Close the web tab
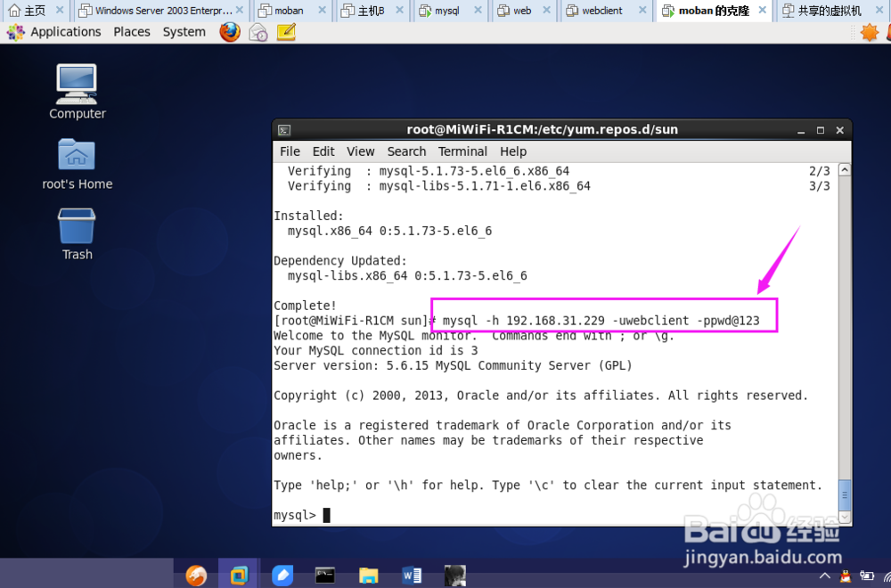The height and width of the screenshot is (588, 891). coord(547,10)
